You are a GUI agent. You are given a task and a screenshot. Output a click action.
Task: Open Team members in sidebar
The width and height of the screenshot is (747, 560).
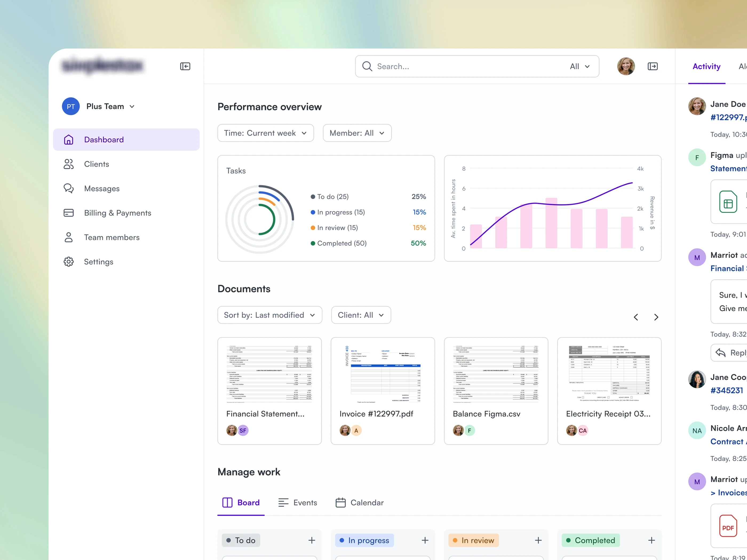(126, 237)
